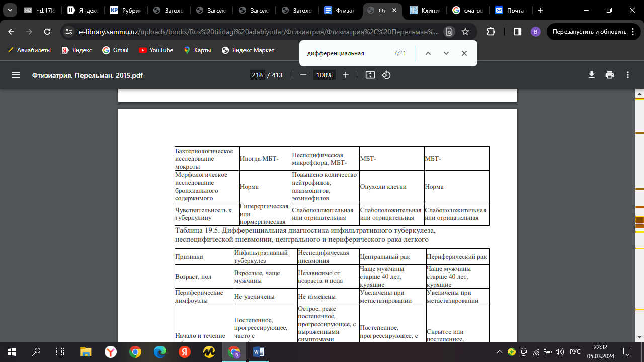Click the page search lens icon in address bar
Image resolution: width=644 pixels, height=362 pixels.
(x=449, y=32)
